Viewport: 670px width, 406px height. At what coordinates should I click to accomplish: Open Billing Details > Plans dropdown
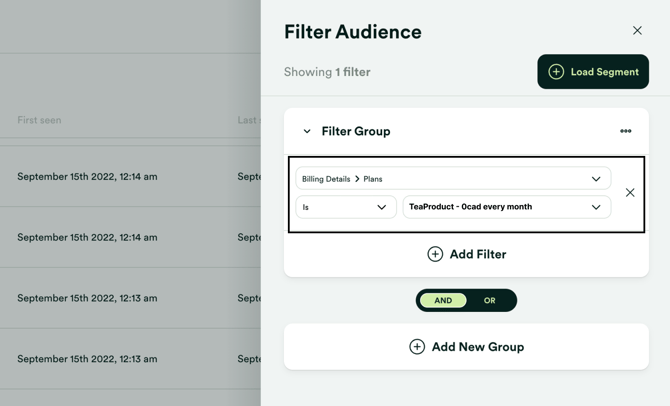coord(453,179)
